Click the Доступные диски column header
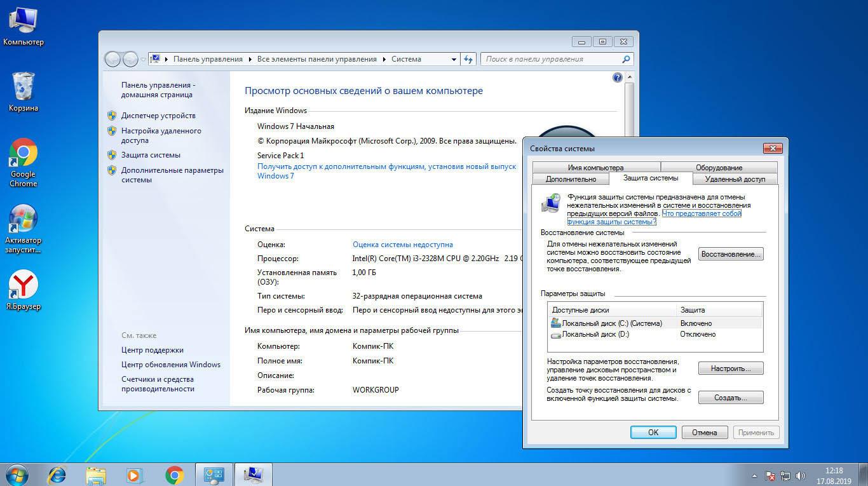Viewport: 868px width, 486px height. 613,310
